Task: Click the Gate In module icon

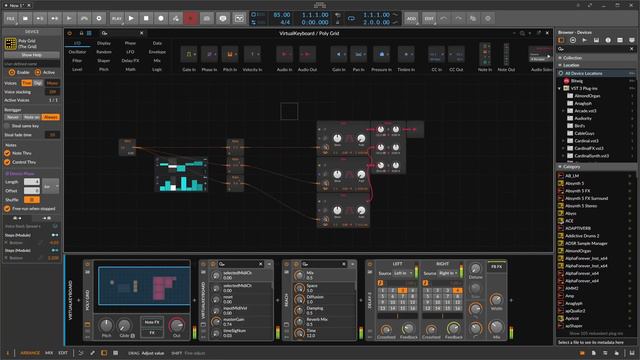Action: click(189, 54)
